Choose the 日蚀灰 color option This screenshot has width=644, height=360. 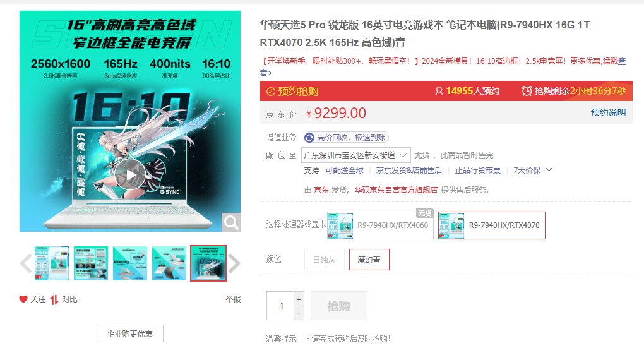(324, 260)
